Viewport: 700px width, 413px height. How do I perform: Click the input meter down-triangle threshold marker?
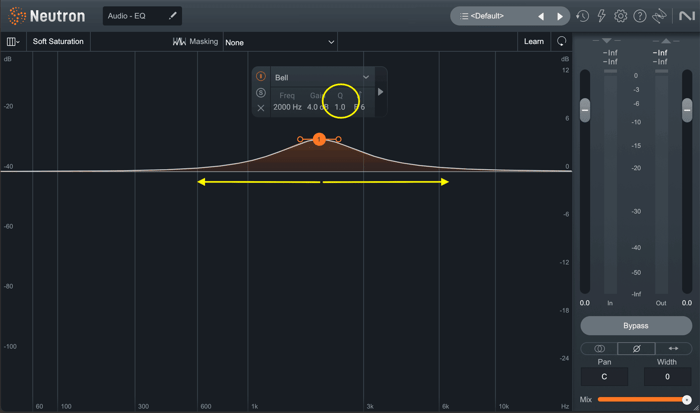606,41
